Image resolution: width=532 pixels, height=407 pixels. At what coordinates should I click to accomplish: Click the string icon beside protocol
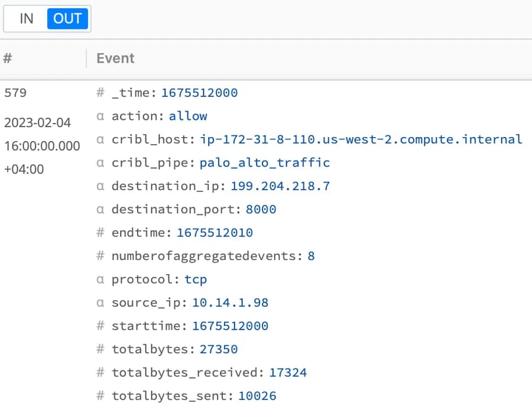pos(100,279)
